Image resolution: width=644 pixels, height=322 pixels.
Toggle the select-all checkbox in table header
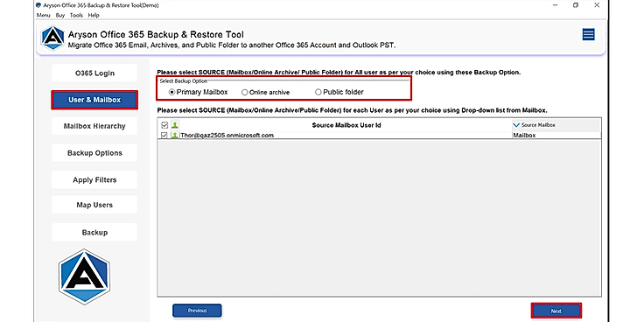point(164,125)
